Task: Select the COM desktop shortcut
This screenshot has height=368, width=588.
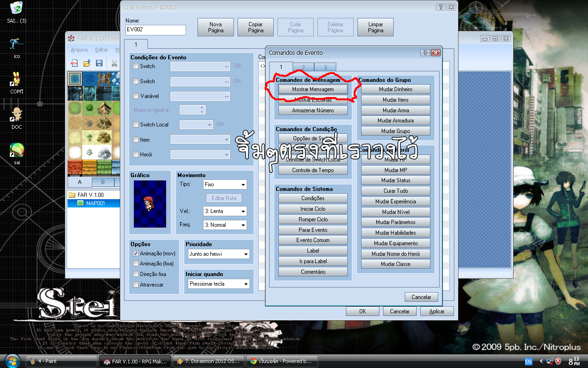Action: coord(17,83)
